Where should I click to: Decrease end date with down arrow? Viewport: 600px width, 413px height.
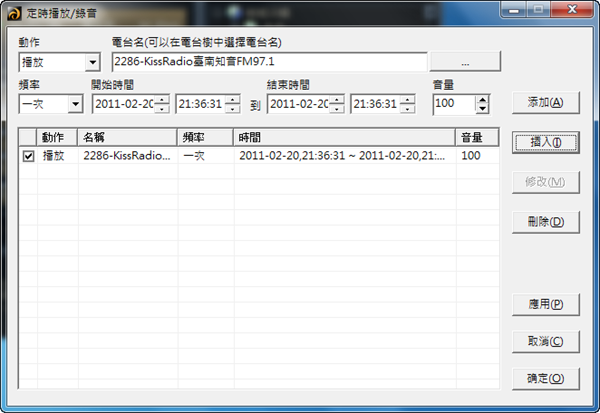337,109
